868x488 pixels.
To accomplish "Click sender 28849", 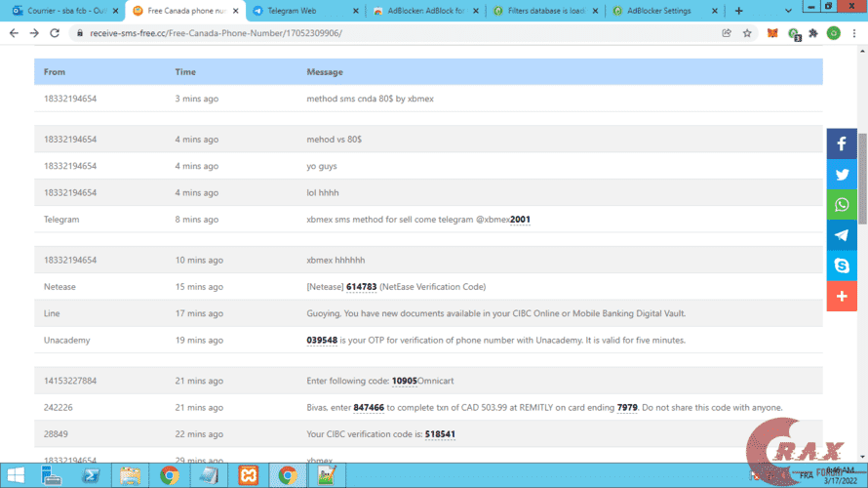I will click(56, 434).
